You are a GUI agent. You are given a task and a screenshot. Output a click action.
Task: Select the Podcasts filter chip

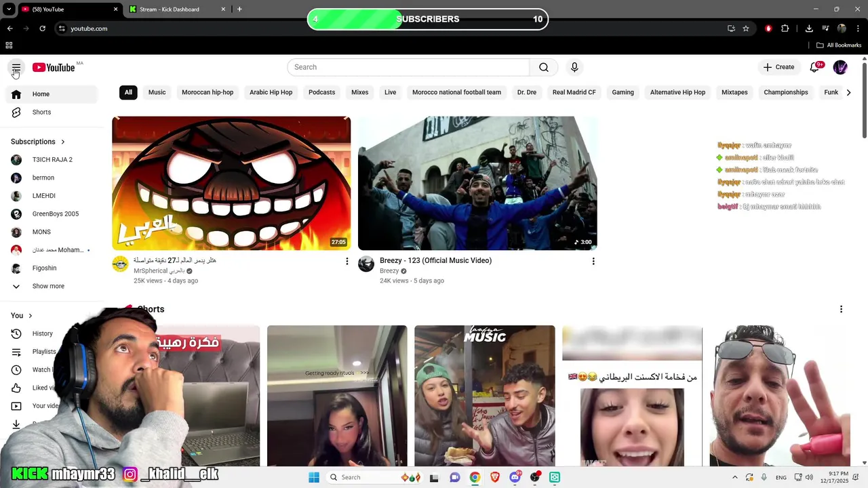(321, 92)
